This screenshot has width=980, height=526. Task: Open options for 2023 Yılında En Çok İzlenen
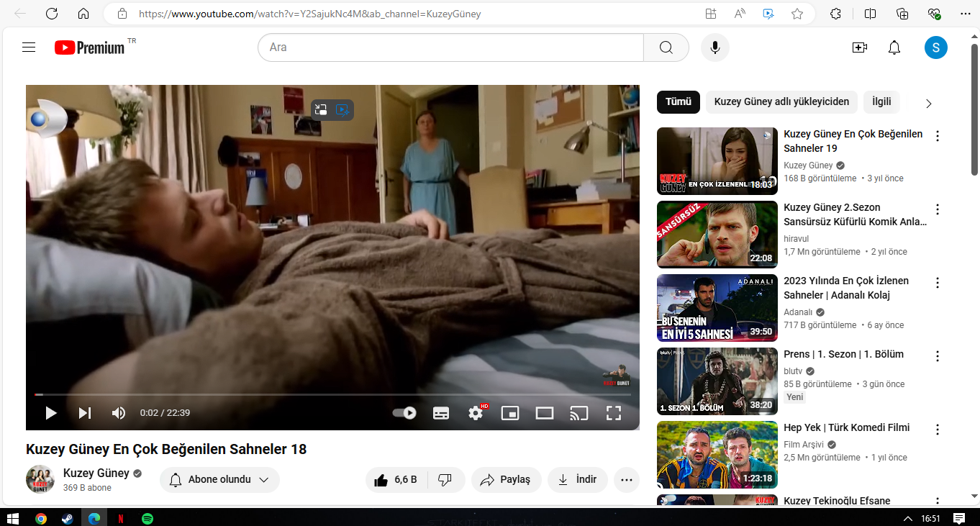pos(938,283)
